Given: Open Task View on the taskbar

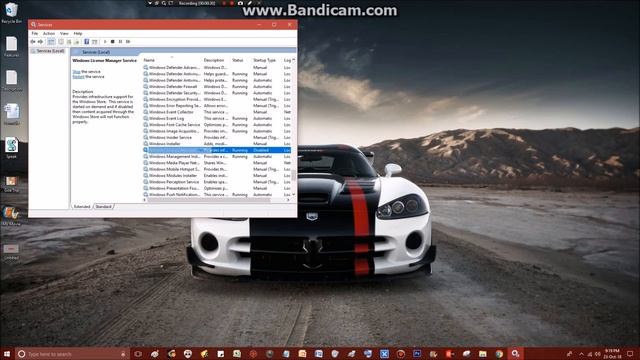Looking at the screenshot, I should [138, 354].
